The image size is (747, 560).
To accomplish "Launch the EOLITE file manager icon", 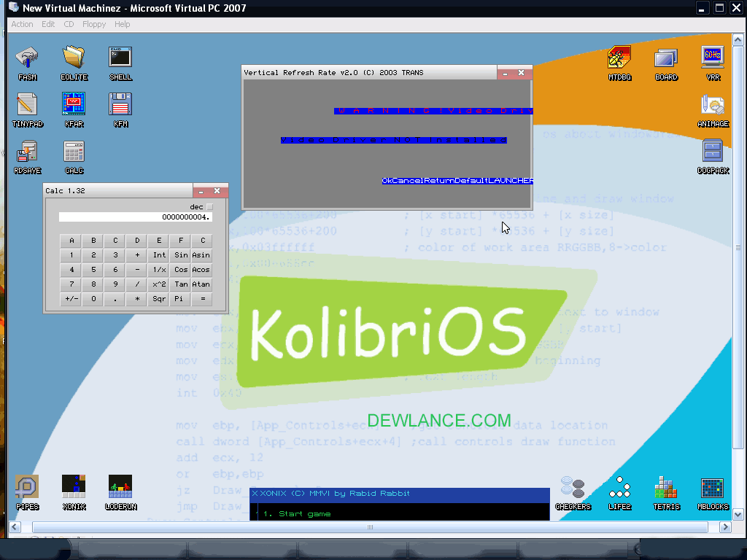I will pos(74,63).
